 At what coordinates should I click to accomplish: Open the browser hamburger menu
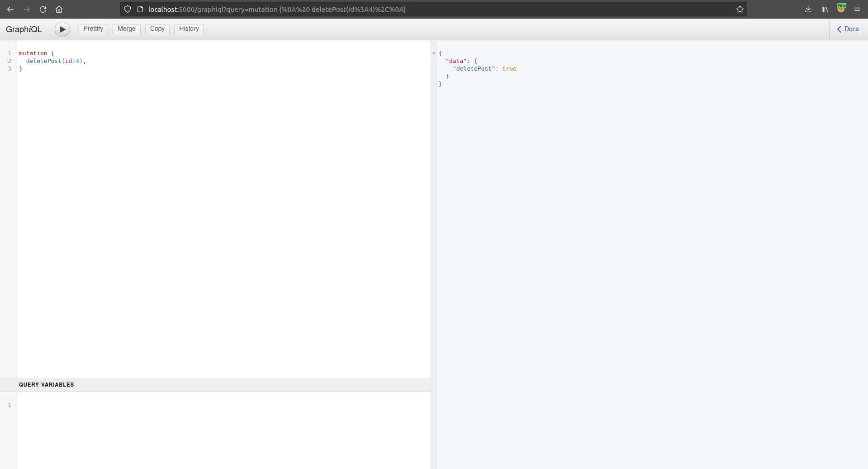[857, 9]
